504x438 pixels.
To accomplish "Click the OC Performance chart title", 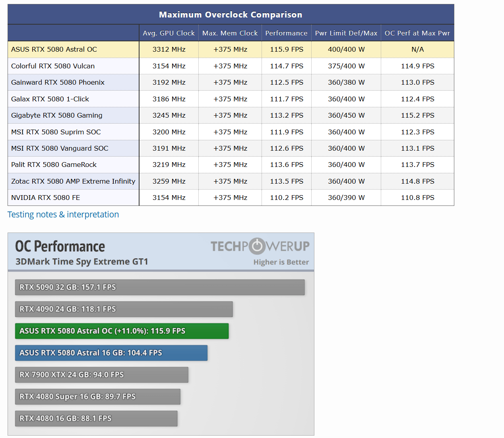I will point(60,246).
